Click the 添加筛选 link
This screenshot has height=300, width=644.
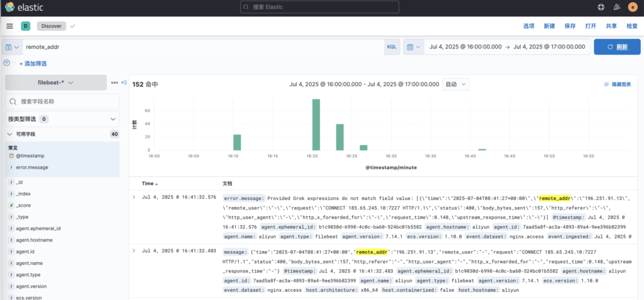click(33, 64)
